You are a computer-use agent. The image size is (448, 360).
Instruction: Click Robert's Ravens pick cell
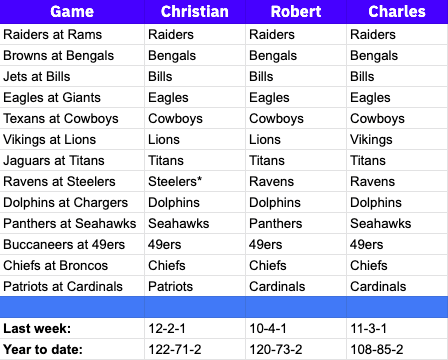pos(296,181)
